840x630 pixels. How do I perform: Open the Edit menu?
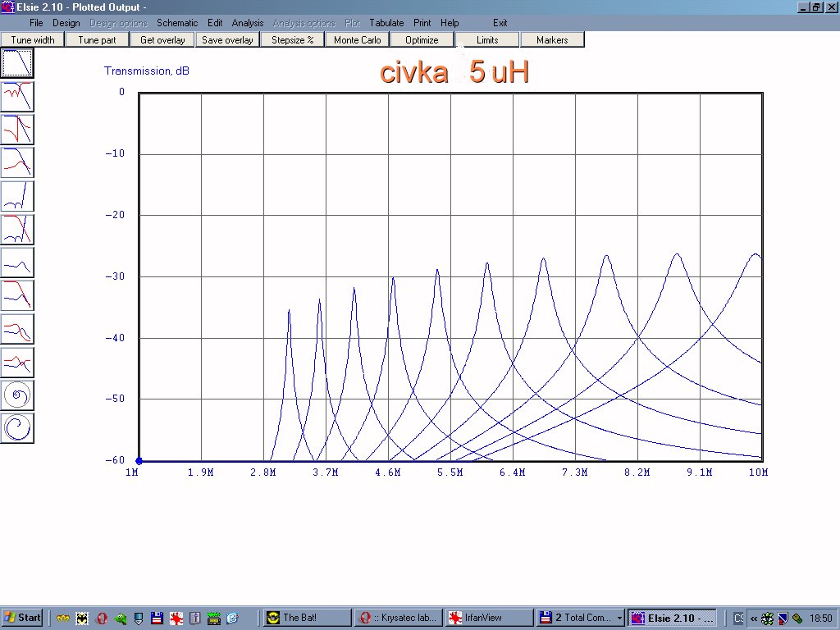pos(215,23)
